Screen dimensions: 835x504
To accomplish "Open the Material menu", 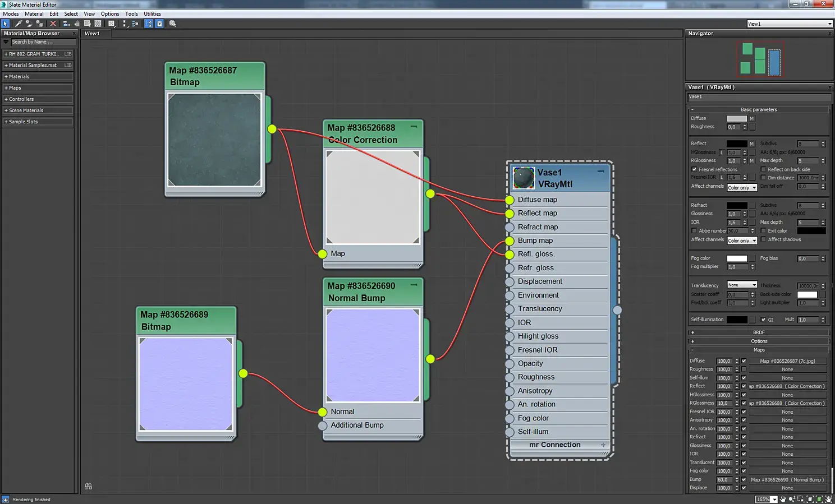I will tap(34, 14).
